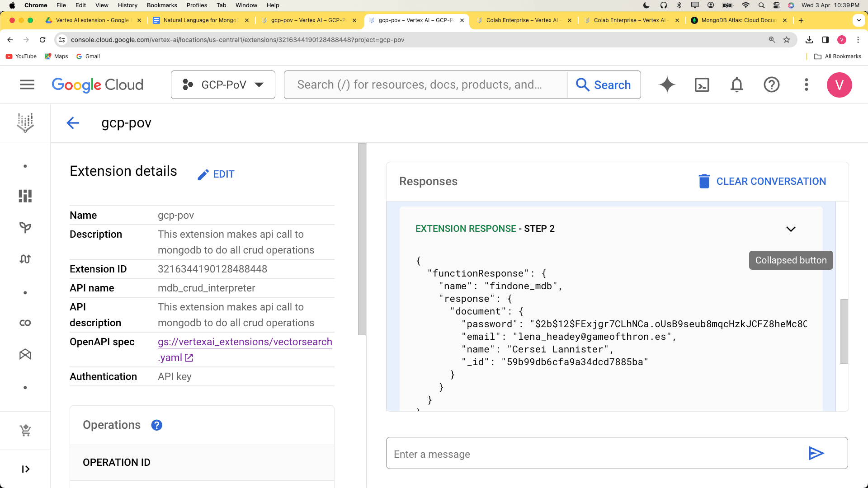Select the mdb_crud_interpreter API name value
Screen dimensions: 868x488
[x=207, y=288]
